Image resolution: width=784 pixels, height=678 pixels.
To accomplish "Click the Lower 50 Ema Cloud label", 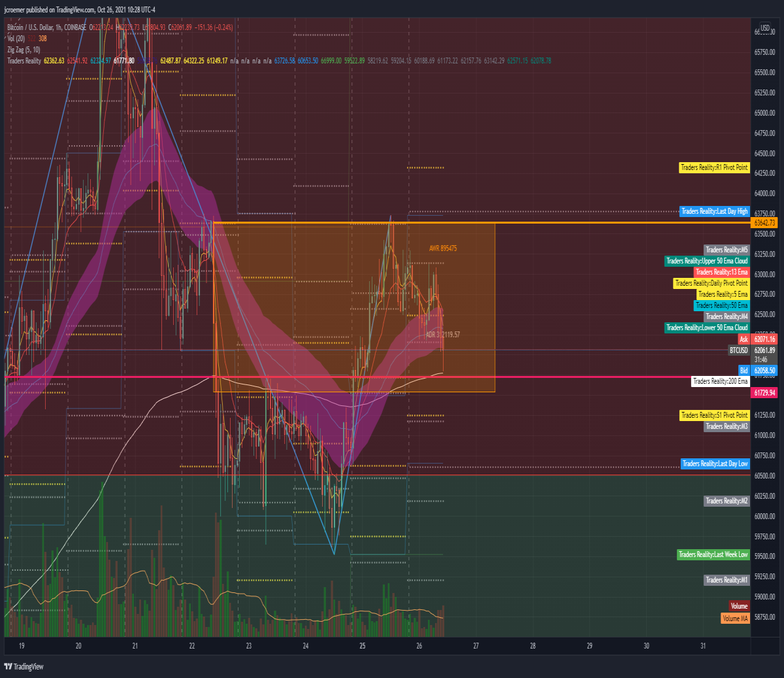I will point(707,328).
